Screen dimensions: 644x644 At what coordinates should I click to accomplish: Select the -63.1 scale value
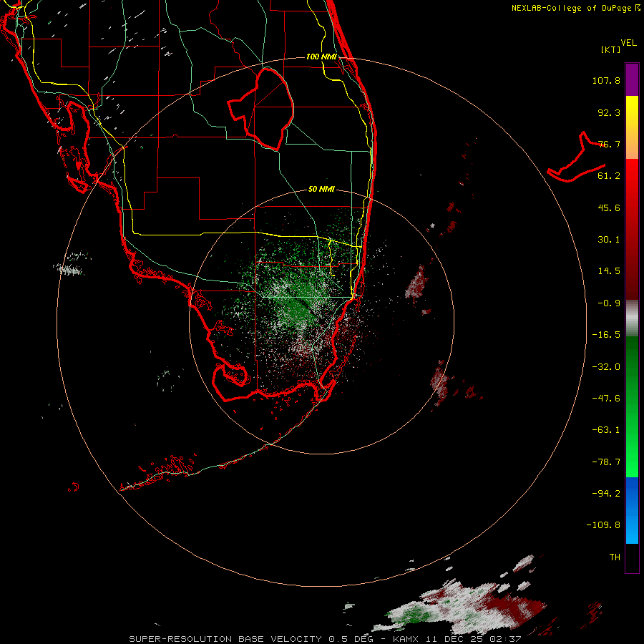(x=606, y=430)
